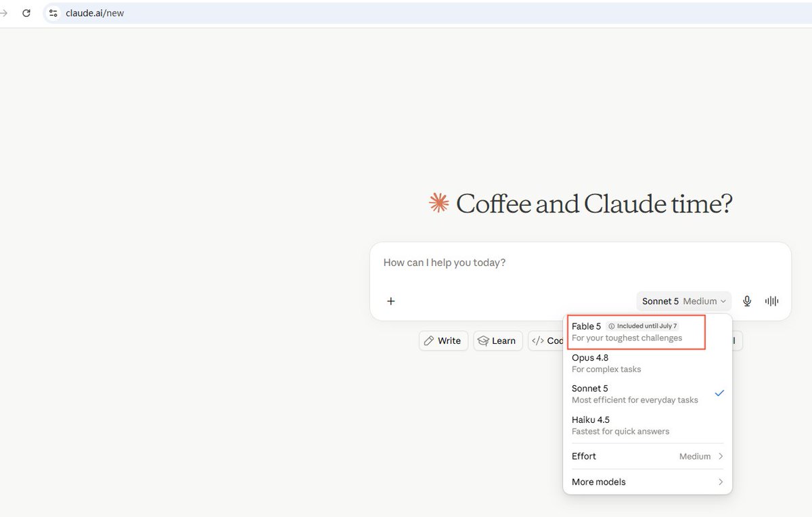
Task: Select the Learn suggestion chip
Action: pyautogui.click(x=498, y=340)
